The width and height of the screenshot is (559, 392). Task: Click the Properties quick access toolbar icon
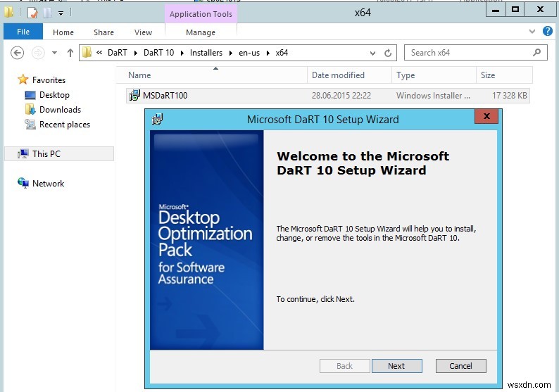(32, 13)
